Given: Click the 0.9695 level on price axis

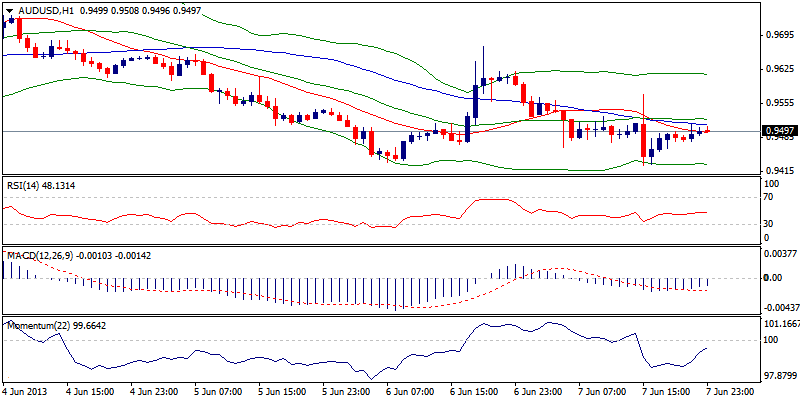Looking at the screenshot, I should coord(778,34).
